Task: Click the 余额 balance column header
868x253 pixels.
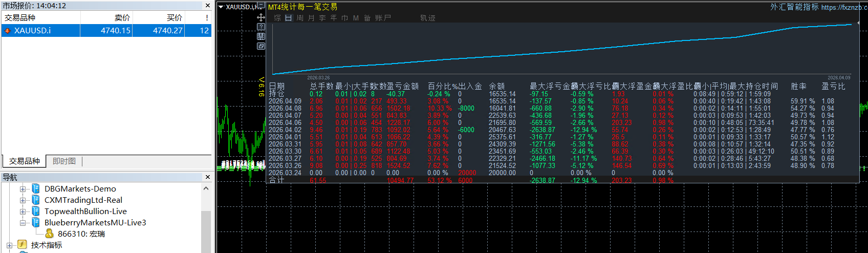Action: point(497,87)
